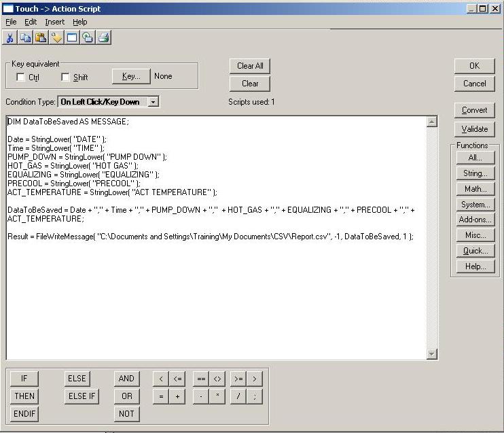Screen dimensions: 504x433
Task: Click the Copy toolbar icon
Action: (x=25, y=37)
